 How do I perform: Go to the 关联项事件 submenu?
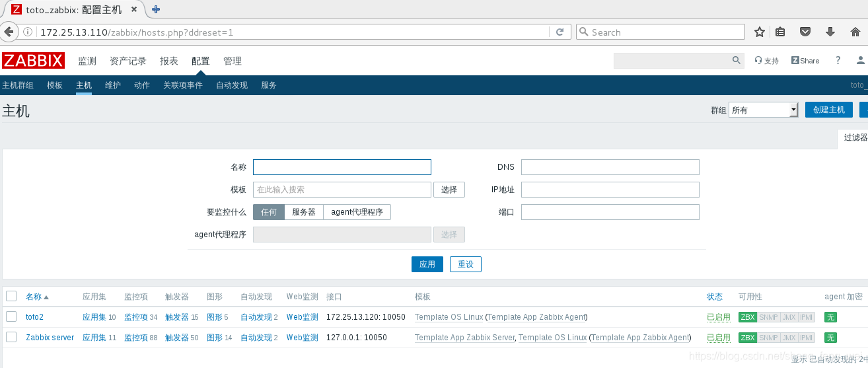[x=183, y=85]
